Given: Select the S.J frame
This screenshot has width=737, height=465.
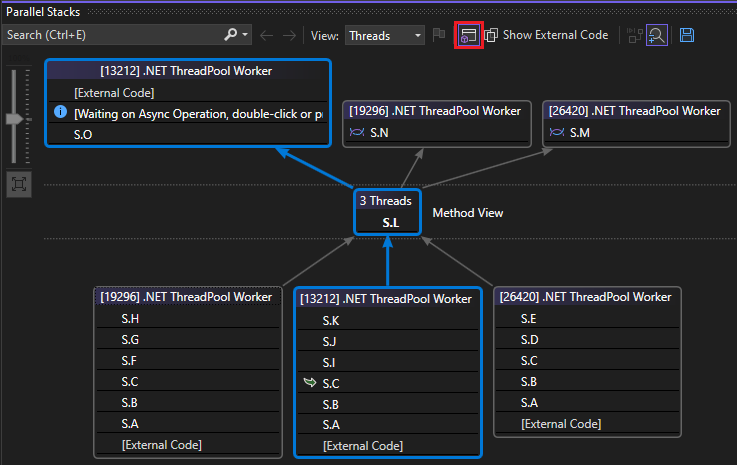Looking at the screenshot, I should (x=388, y=341).
